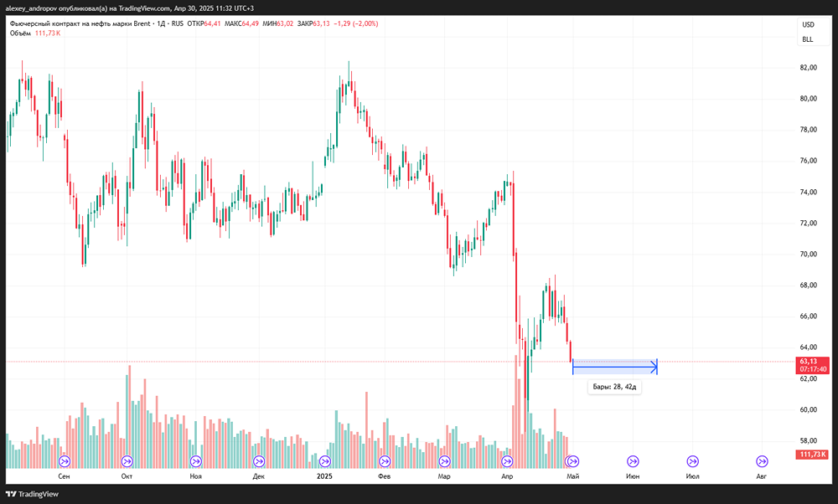Select the contract marker icon above Апр
The width and height of the screenshot is (838, 504).
tap(507, 460)
